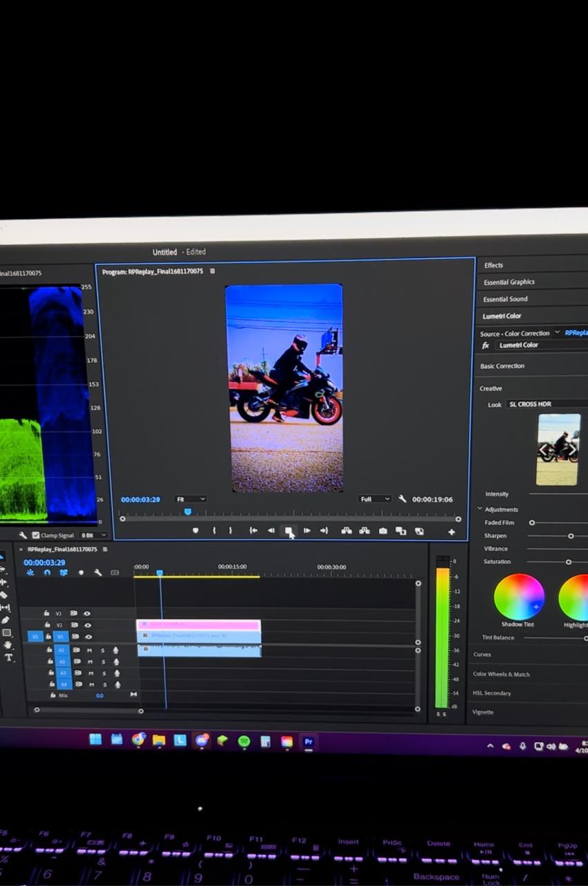
Task: Click the Go to In point button
Action: pos(253,531)
